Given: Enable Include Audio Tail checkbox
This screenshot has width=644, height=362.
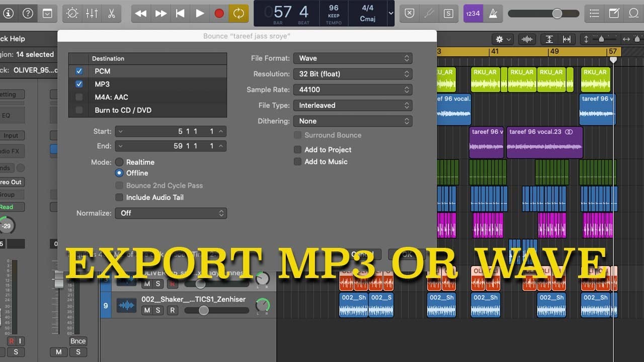Looking at the screenshot, I should pyautogui.click(x=119, y=198).
